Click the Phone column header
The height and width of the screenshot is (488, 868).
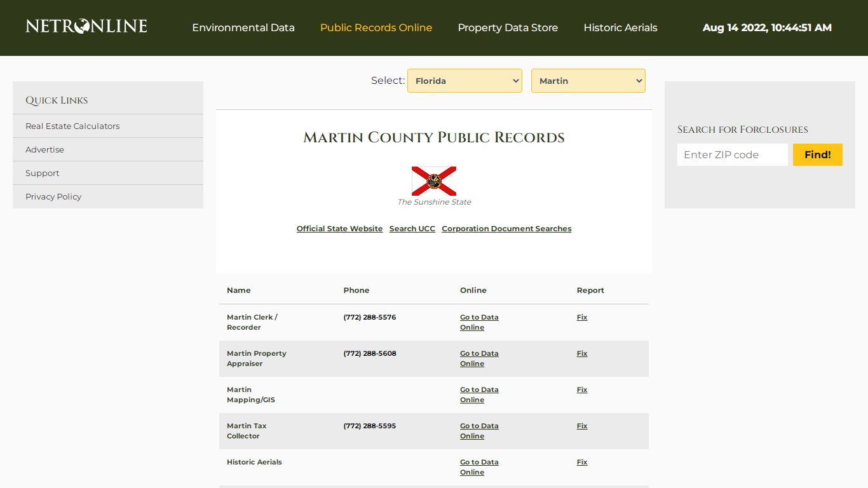356,290
